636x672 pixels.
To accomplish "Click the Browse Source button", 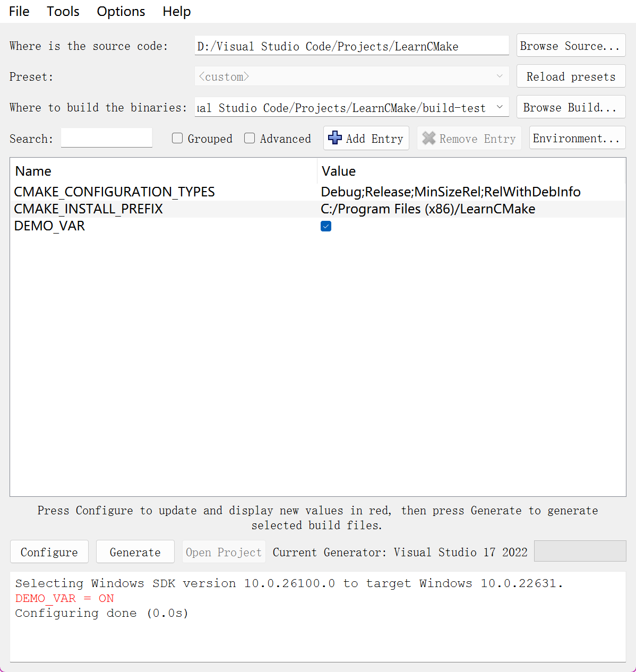I will (570, 46).
